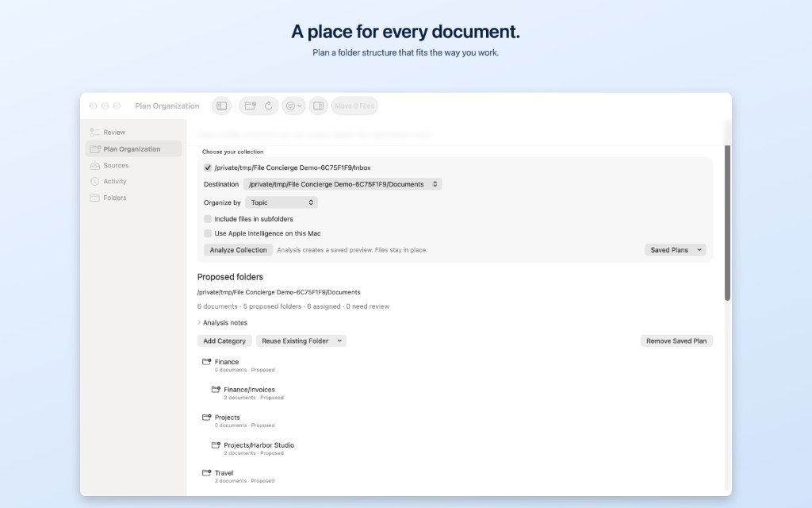Click Add Category button
The image size is (812, 508).
(x=224, y=341)
